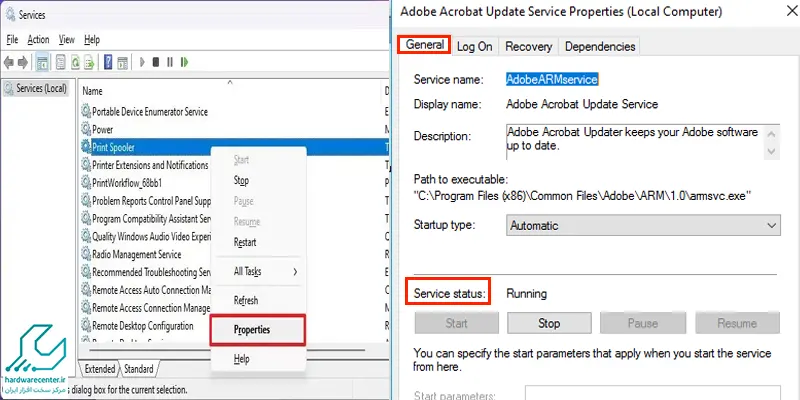Toggle the Show/Hide Action Pane toolbar icon
Image resolution: width=800 pixels, height=400 pixels.
pos(122,62)
